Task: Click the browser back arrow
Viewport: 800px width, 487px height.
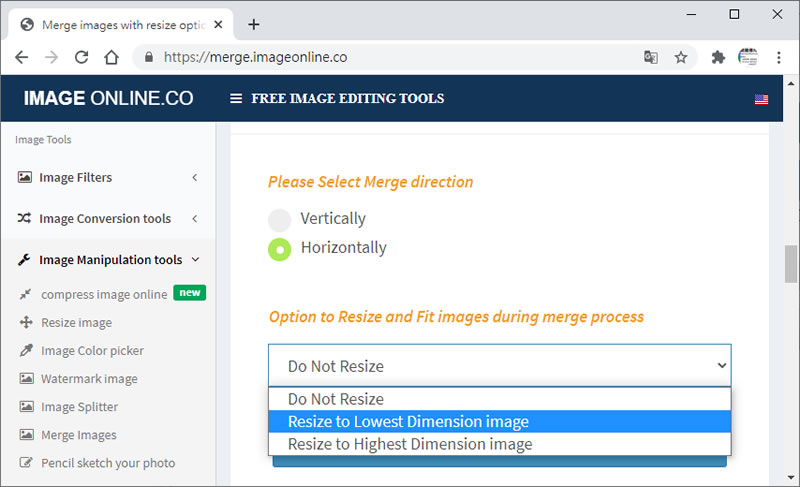Action: coord(21,57)
